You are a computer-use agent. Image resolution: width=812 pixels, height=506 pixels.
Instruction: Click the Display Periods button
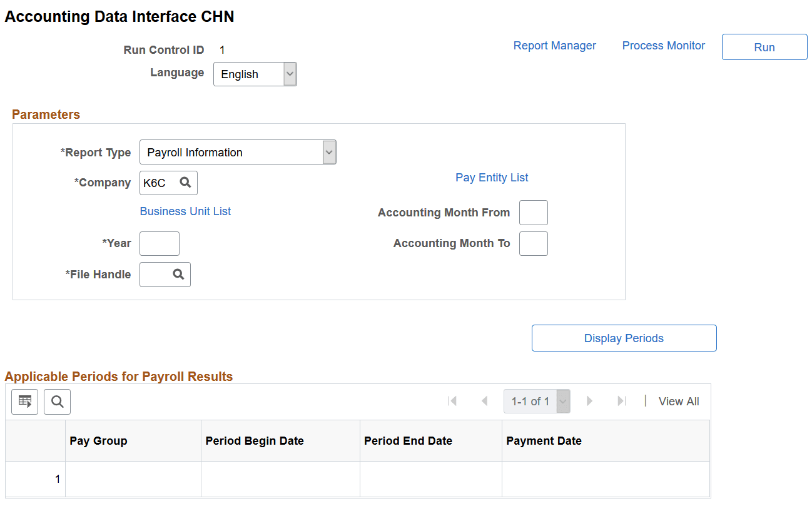(624, 338)
